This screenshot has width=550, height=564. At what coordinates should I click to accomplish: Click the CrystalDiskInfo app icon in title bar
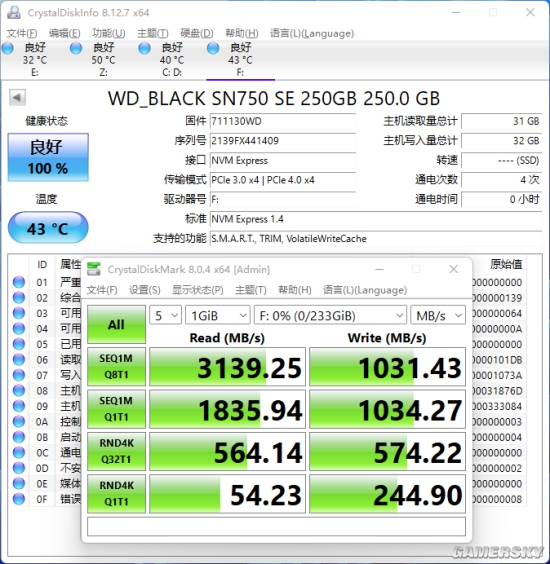pos(14,13)
